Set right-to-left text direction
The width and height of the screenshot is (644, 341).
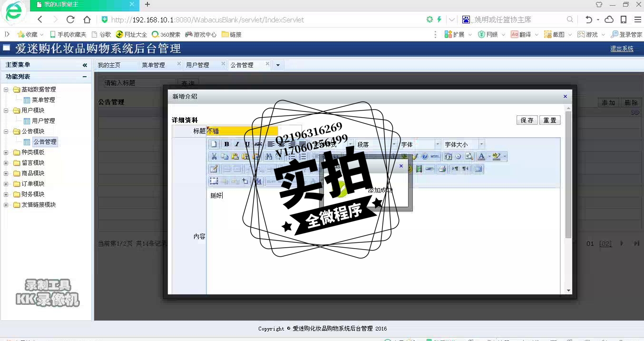coord(465,169)
